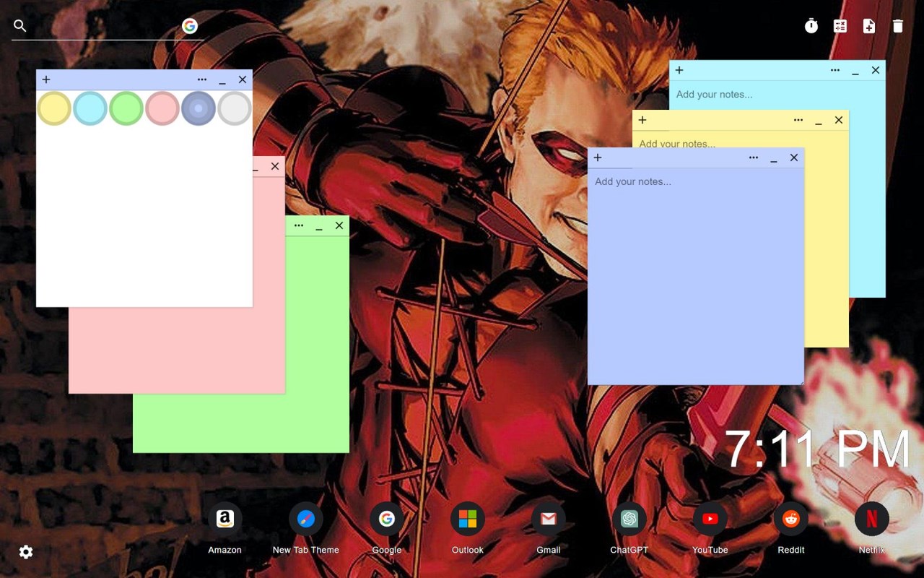Viewport: 924px width, 578px height.
Task: Pick the white color swatch
Action: (235, 108)
